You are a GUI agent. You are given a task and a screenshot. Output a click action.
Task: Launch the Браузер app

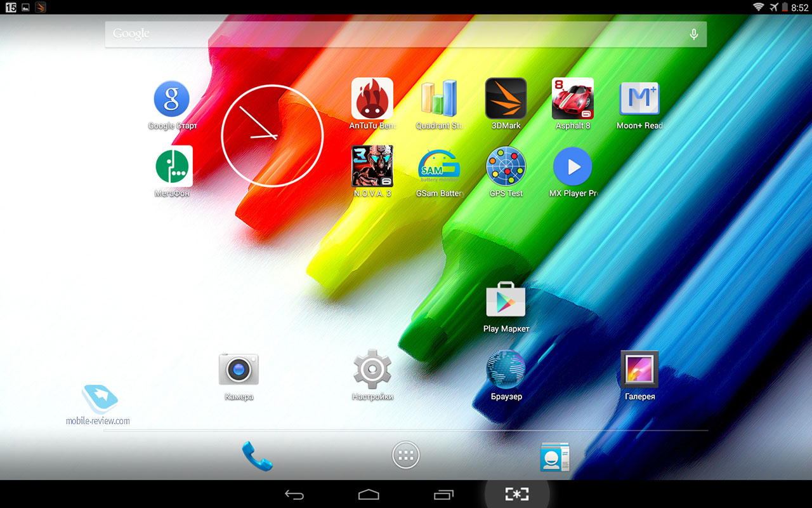[x=506, y=369]
